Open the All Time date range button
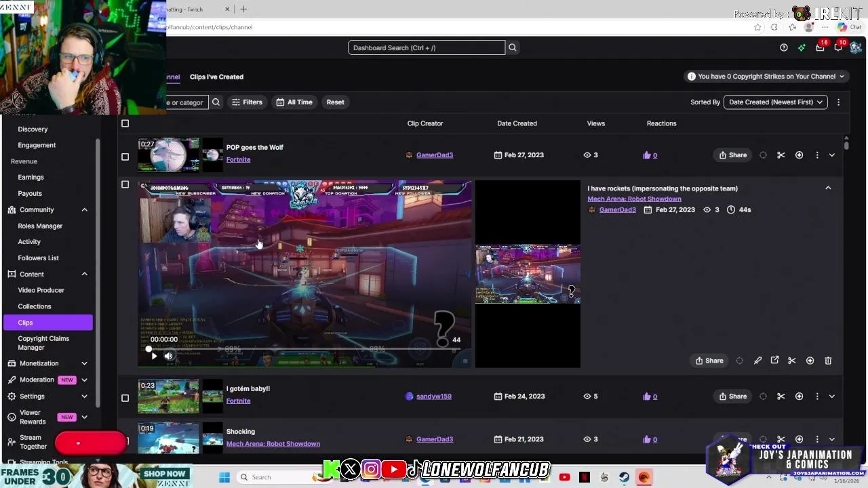Screen dimensions: 868x488 point(294,102)
